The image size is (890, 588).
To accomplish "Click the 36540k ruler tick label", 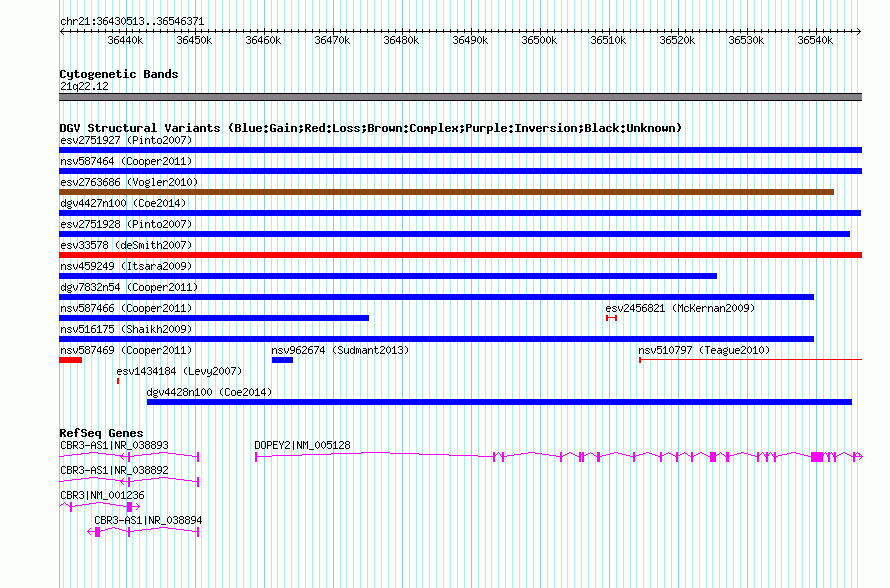I will pos(815,41).
